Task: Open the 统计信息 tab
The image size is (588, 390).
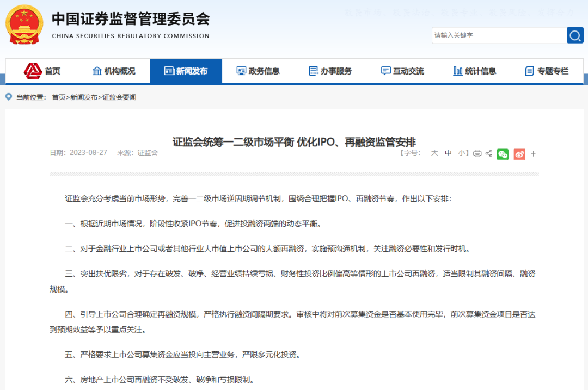Action: (x=475, y=71)
